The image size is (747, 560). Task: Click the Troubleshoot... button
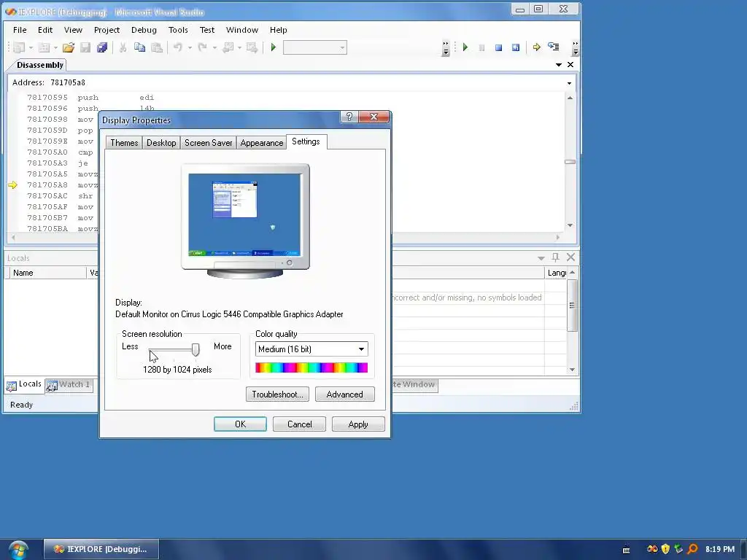pos(277,394)
